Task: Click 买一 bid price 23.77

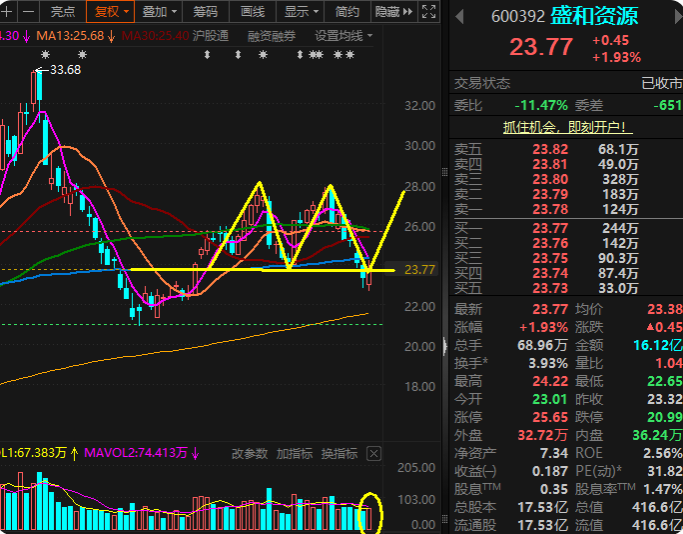Action: (550, 228)
